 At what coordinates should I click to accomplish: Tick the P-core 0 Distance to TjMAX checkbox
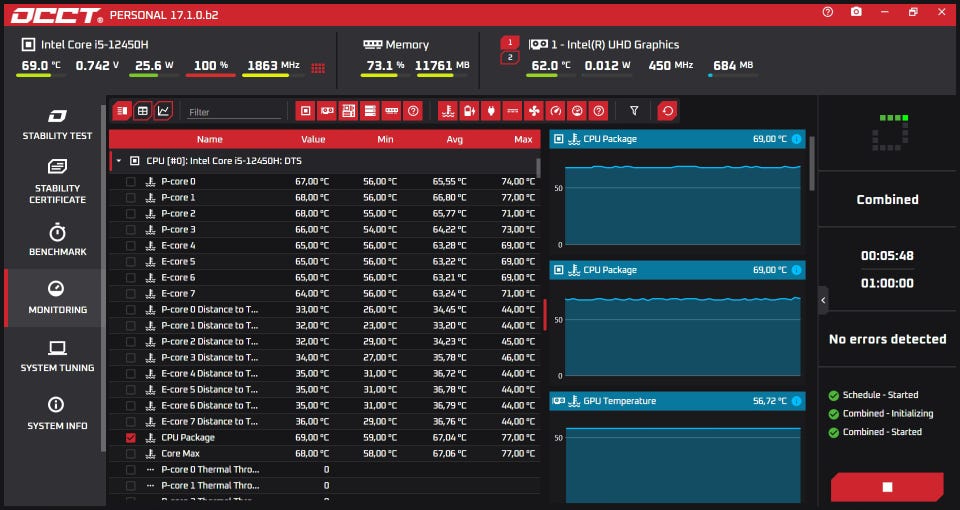130,310
